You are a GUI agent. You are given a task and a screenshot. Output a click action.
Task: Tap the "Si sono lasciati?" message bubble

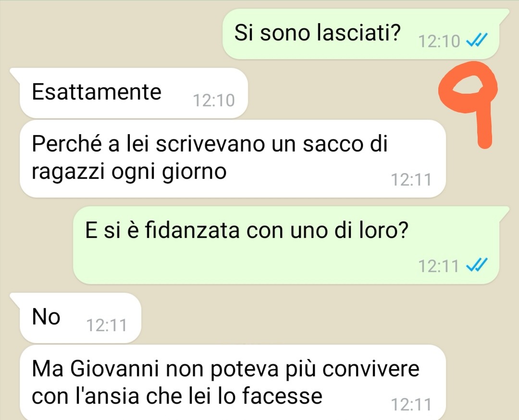tap(361, 34)
